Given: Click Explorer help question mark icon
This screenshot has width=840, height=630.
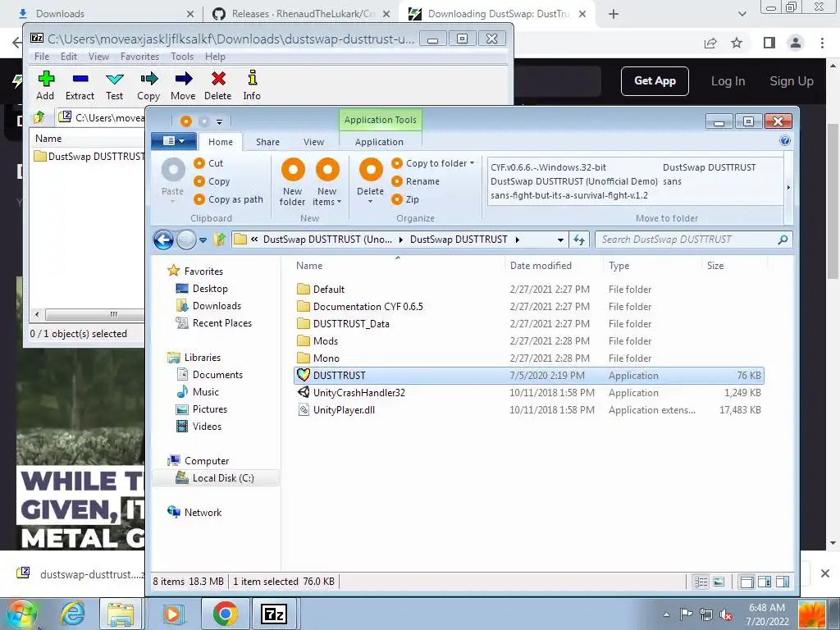Looking at the screenshot, I should (784, 140).
